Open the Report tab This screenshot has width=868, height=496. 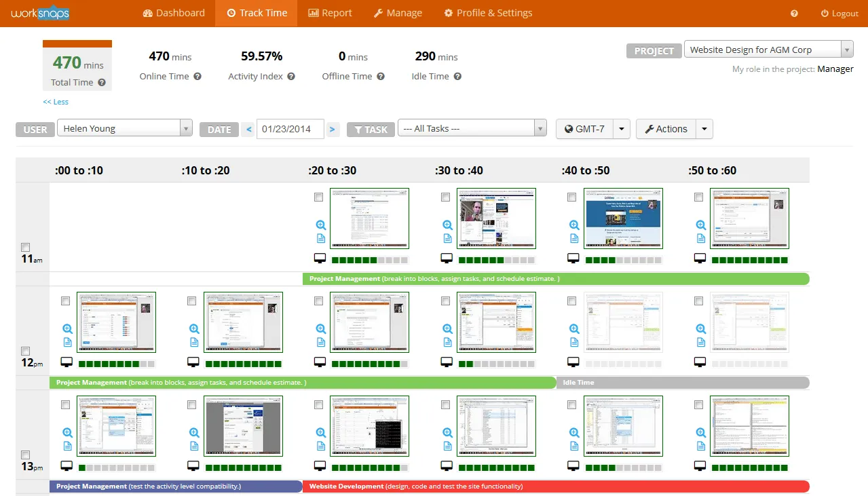click(330, 13)
